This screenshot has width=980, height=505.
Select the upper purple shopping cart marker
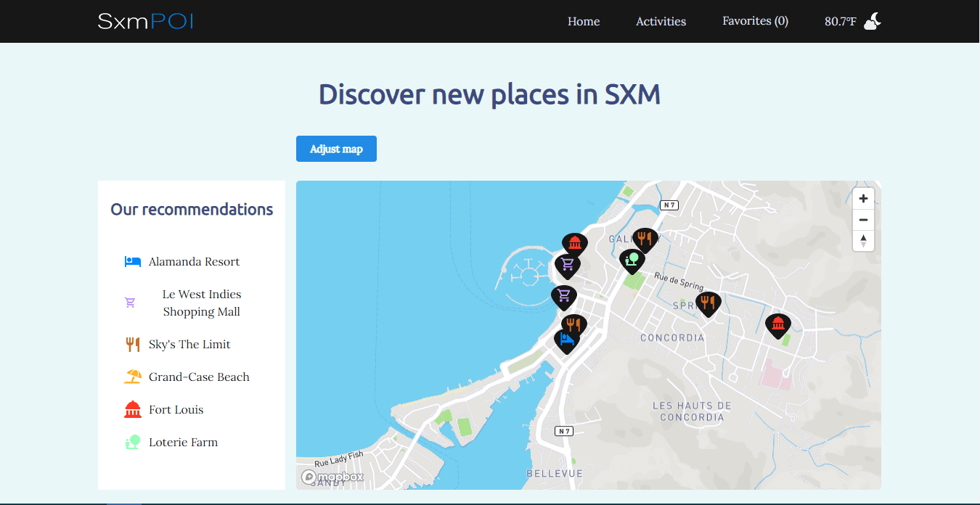[x=568, y=266]
